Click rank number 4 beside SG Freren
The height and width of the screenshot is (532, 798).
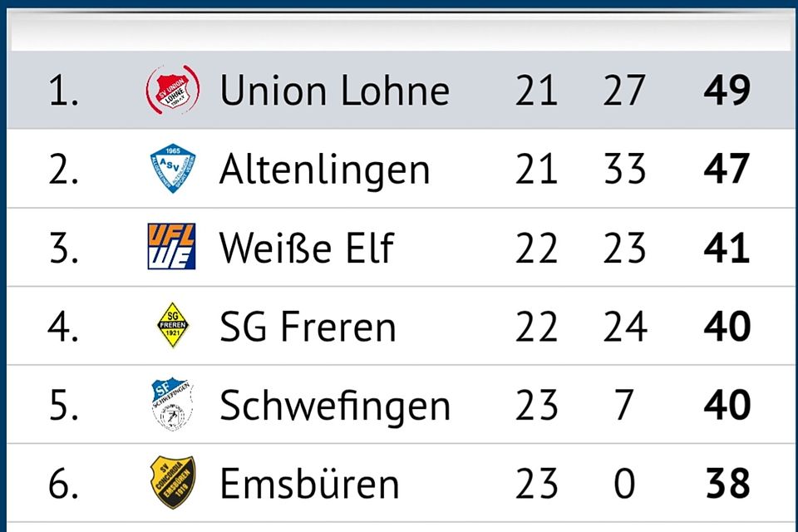coord(62,327)
